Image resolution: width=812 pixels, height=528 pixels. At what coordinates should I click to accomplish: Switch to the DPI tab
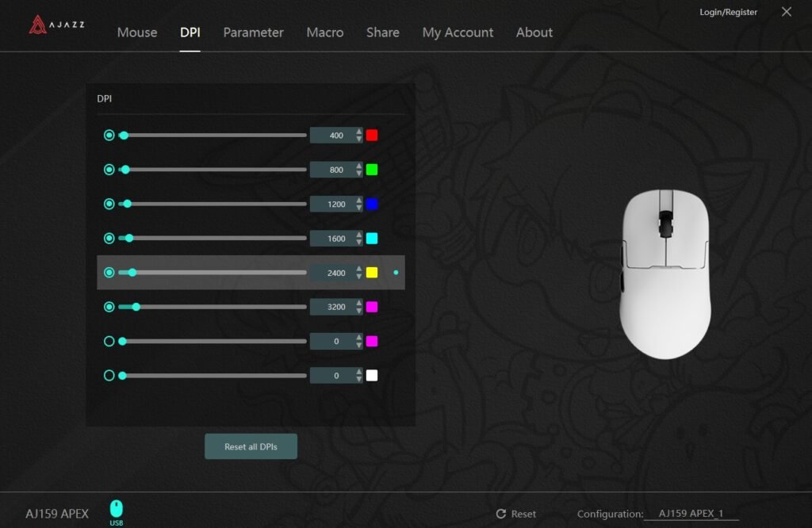(190, 32)
